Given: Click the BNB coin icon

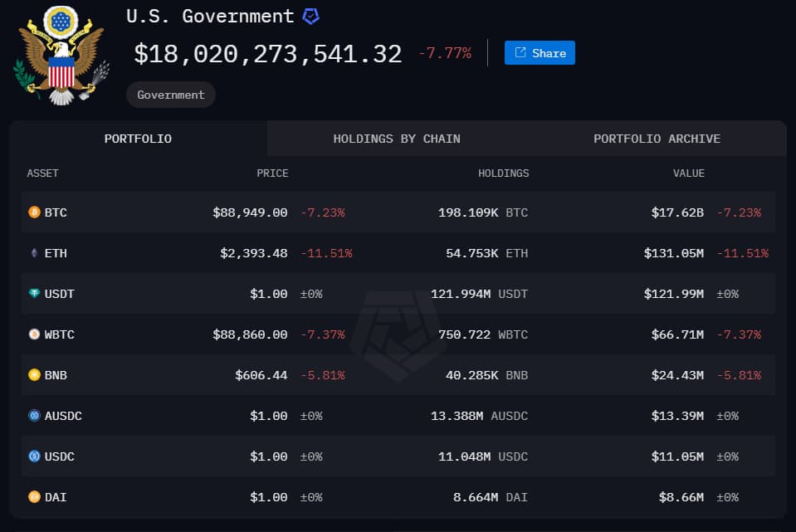Looking at the screenshot, I should [x=34, y=375].
